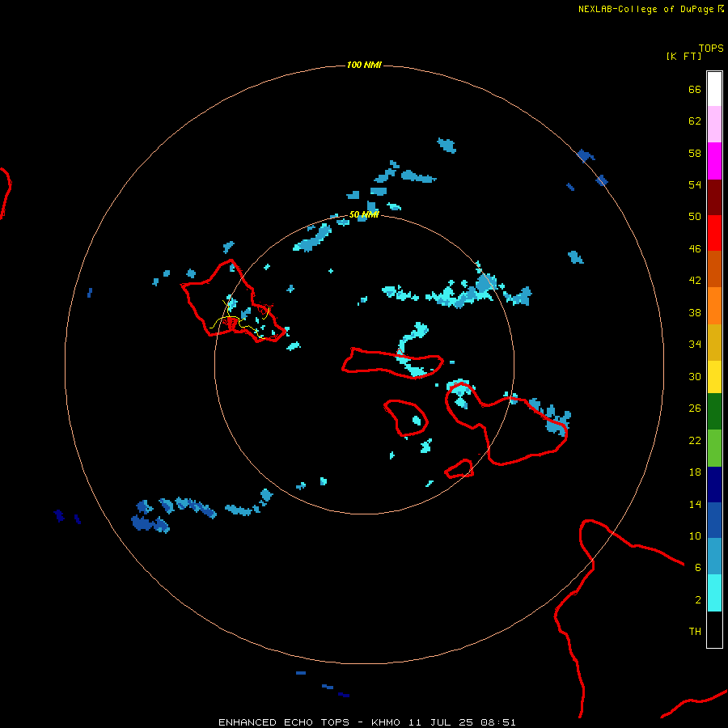728x728 pixels.
Task: Click the legend value 2
Action: click(x=698, y=600)
